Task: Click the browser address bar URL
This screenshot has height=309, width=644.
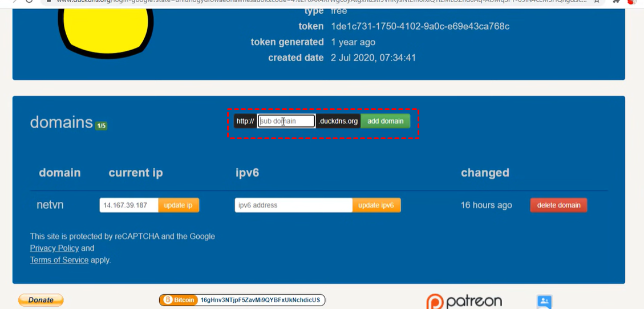Action: pos(321,1)
